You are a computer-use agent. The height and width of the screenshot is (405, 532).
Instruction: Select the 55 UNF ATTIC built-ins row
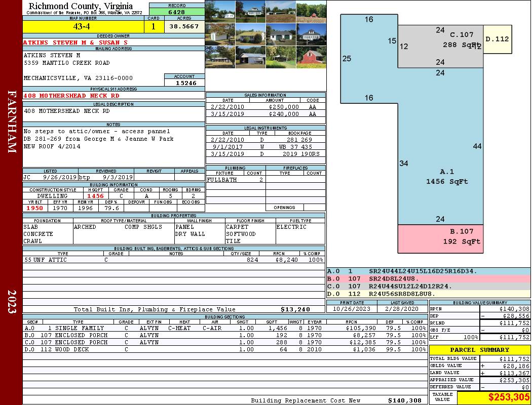click(x=173, y=260)
